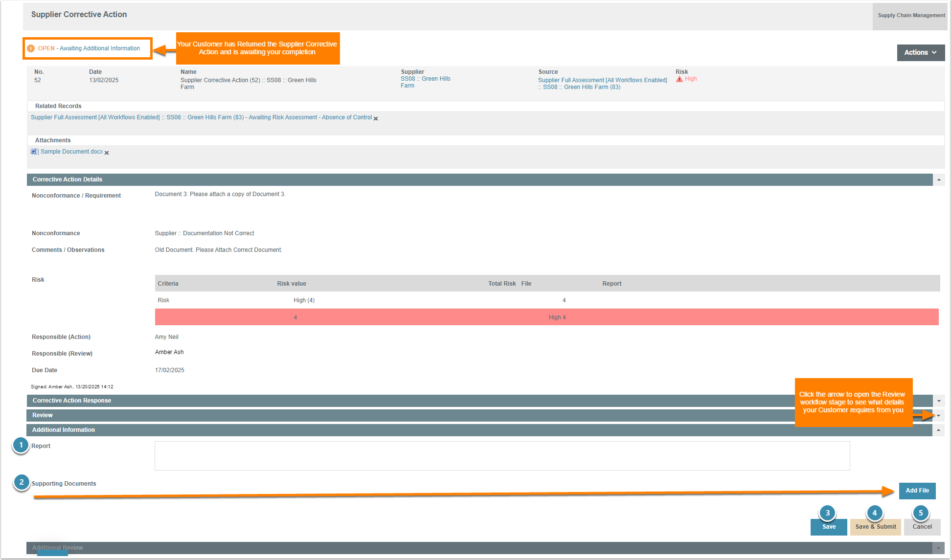Collapse the Corrective Action Details section
This screenshot has height=560, width=951.
[939, 180]
